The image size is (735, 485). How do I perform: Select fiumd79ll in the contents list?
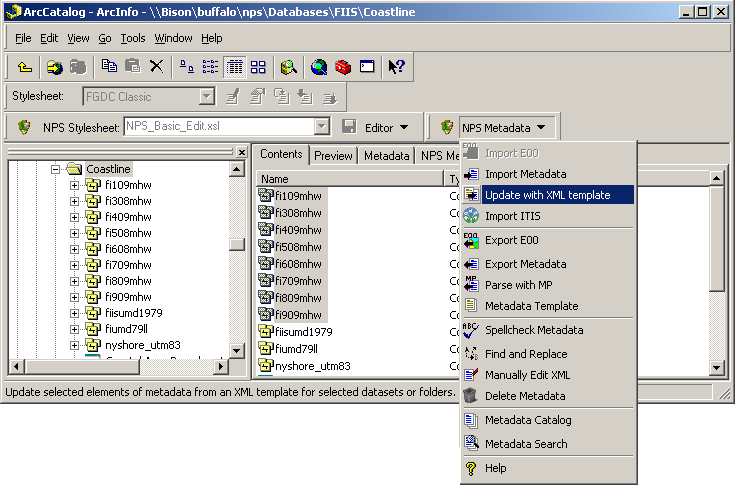click(296, 349)
